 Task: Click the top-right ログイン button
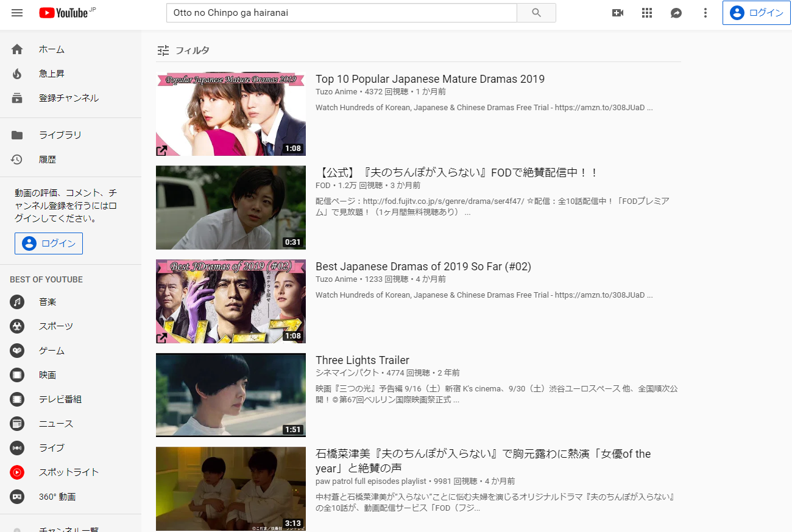coord(756,13)
